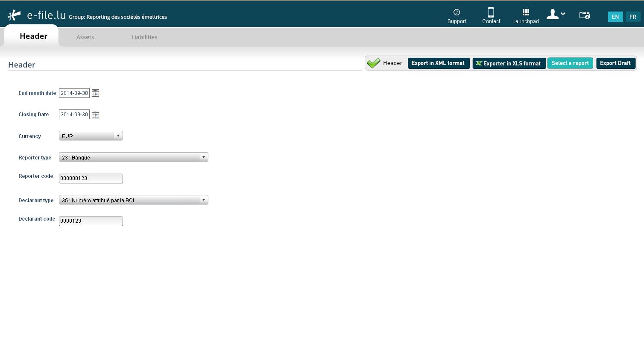Open Contact phone icon
The image size is (644, 360).
click(491, 12)
